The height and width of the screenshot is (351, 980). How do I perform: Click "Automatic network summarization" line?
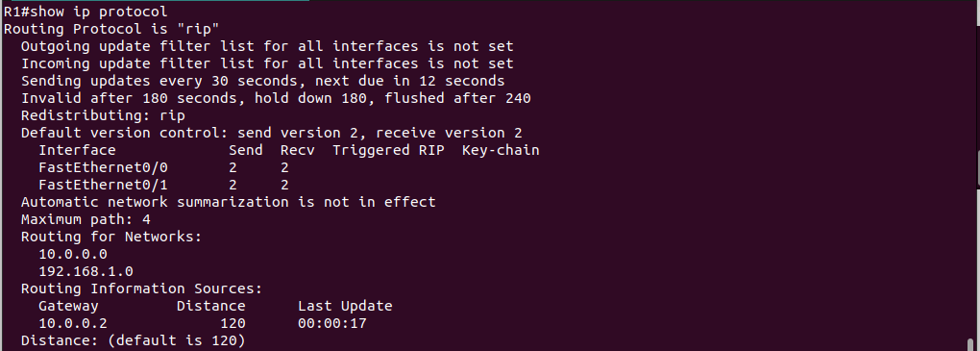pos(228,202)
